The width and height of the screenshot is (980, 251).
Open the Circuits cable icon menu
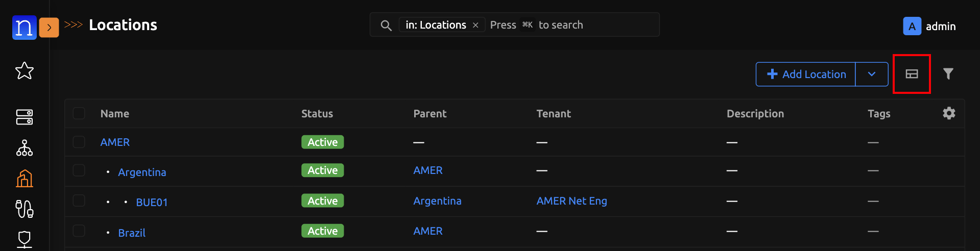(25, 209)
